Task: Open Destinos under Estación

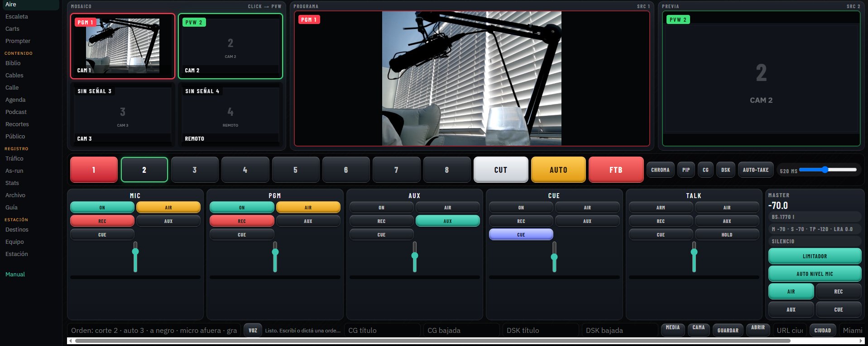Action: click(x=17, y=229)
